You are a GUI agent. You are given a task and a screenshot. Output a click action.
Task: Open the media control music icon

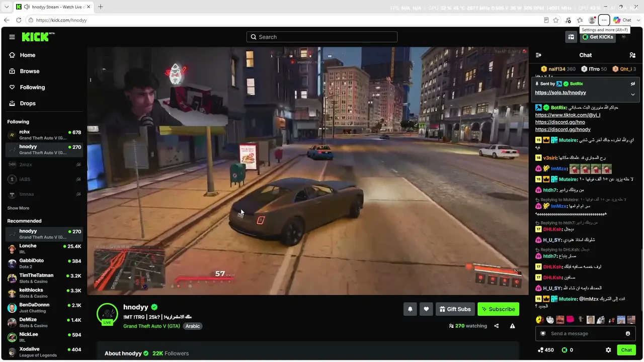click(x=568, y=20)
